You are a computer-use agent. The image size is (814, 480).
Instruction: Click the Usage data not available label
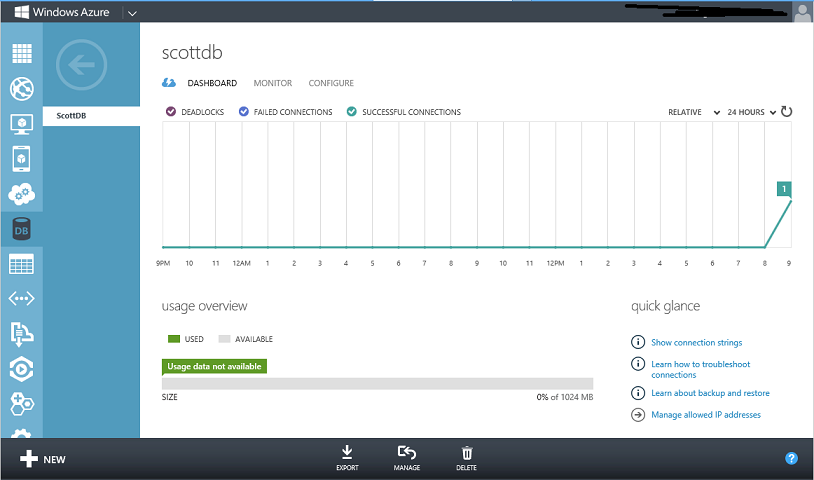214,366
